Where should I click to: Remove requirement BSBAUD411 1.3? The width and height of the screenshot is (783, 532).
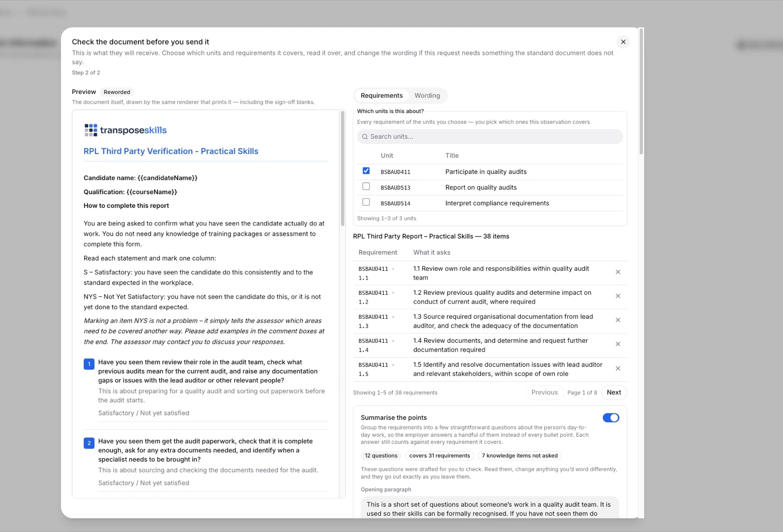(618, 320)
